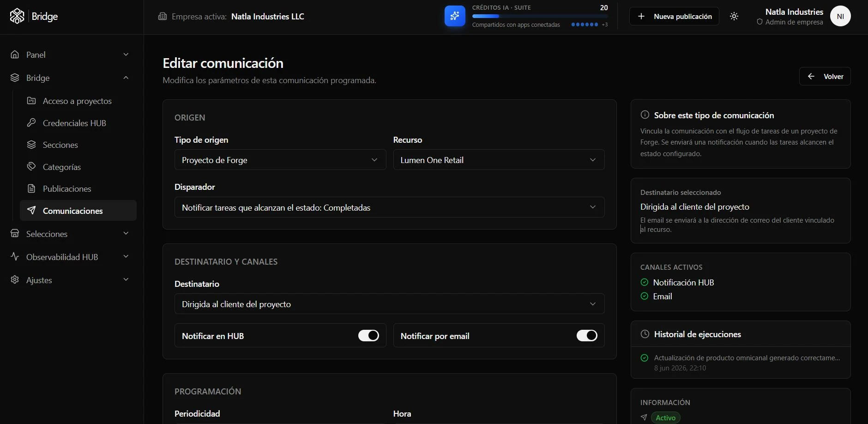Switch theme with the sun icon
Viewport: 868px width, 424px height.
click(734, 16)
